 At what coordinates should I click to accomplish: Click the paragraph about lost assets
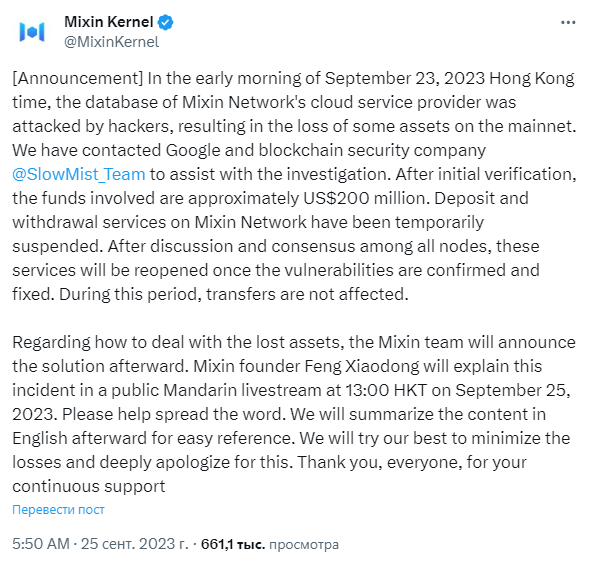pos(294,414)
